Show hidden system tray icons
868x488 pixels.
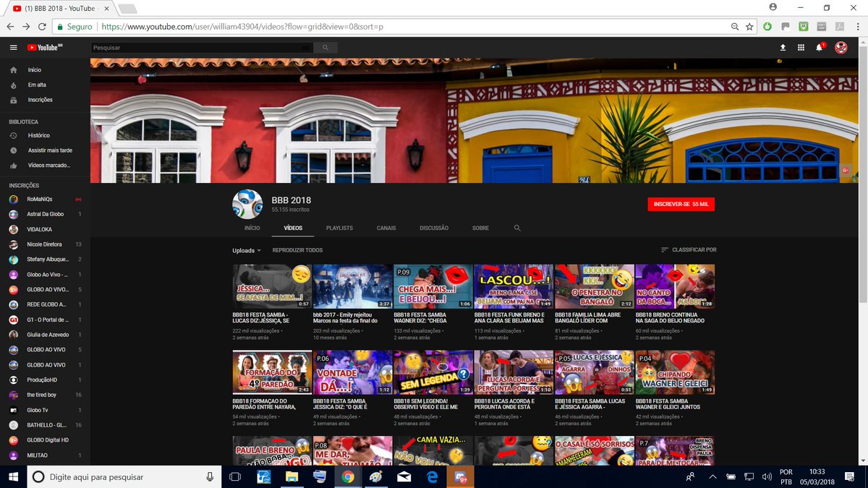pos(713,476)
